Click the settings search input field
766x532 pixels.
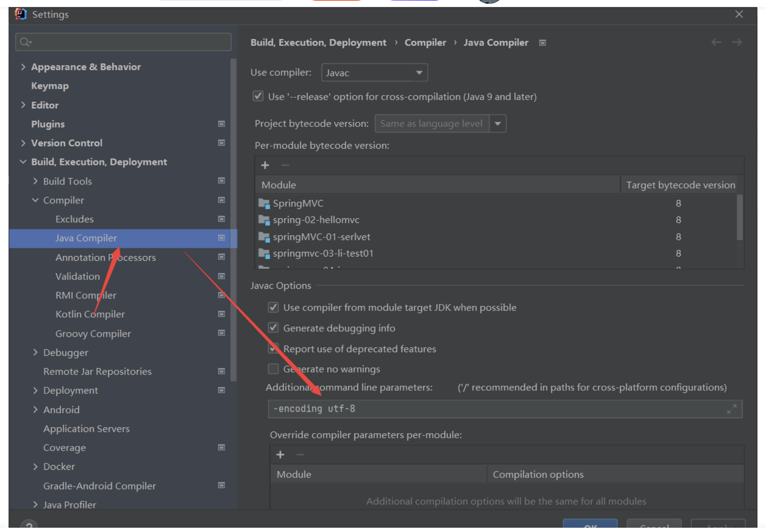123,42
